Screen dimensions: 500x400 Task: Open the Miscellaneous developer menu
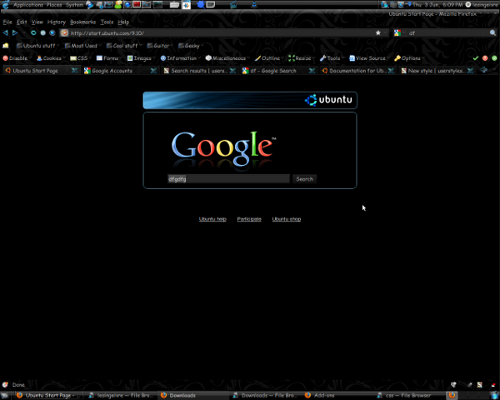pyautogui.click(x=227, y=58)
